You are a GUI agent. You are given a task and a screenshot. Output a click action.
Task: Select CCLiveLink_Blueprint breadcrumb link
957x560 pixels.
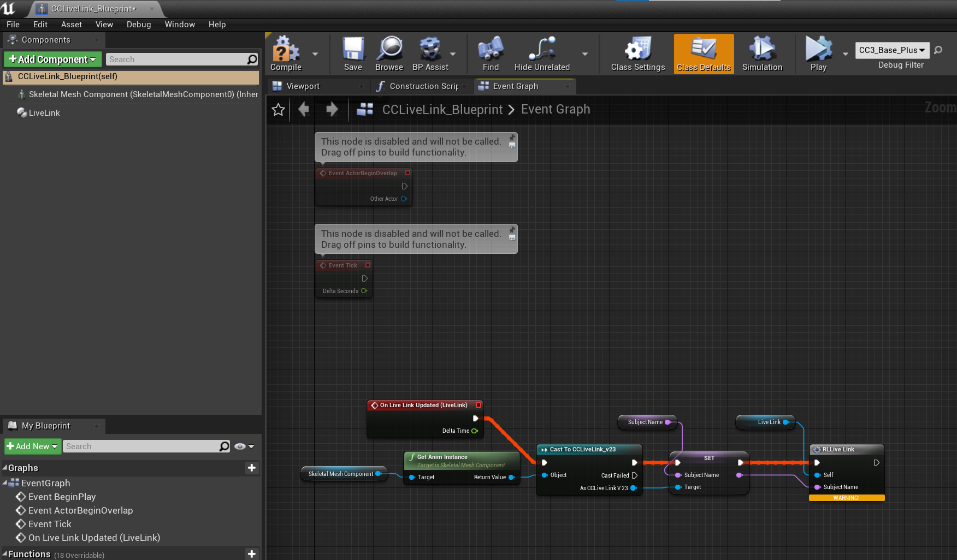tap(442, 110)
